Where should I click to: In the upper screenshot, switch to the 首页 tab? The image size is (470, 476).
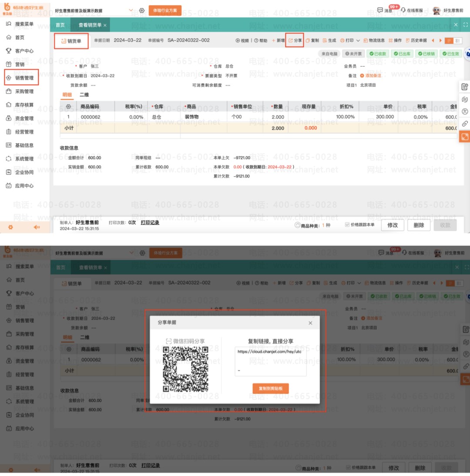click(x=60, y=25)
